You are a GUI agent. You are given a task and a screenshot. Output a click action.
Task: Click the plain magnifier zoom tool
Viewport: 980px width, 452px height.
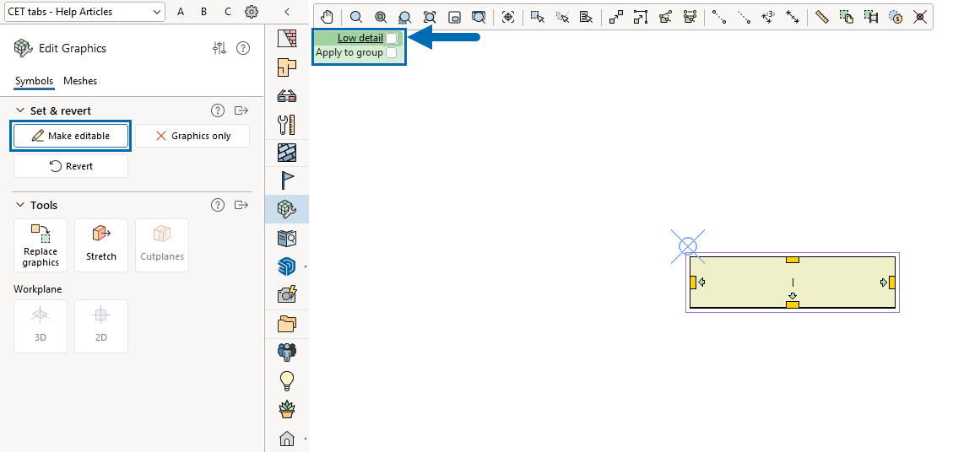pyautogui.click(x=355, y=17)
